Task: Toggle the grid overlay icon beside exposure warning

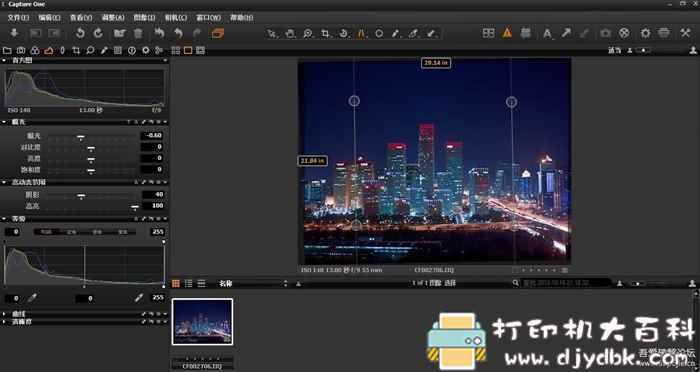Action: tap(526, 33)
